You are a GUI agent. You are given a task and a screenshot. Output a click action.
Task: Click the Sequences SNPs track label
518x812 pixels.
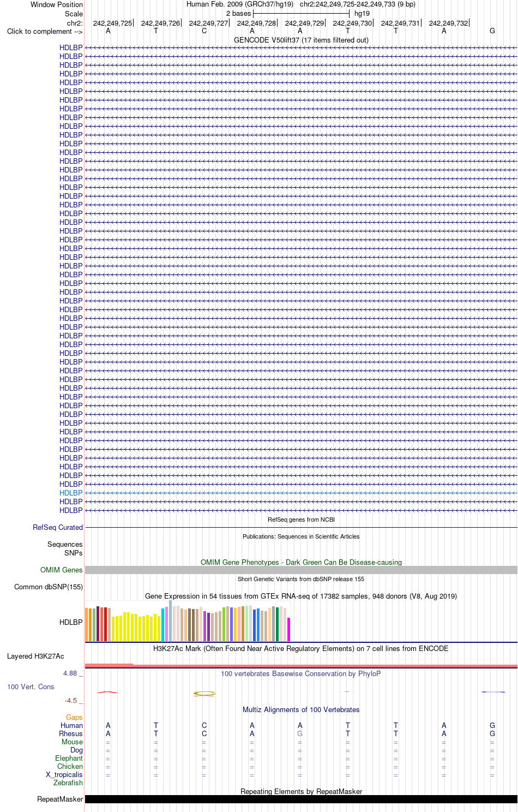pos(65,548)
